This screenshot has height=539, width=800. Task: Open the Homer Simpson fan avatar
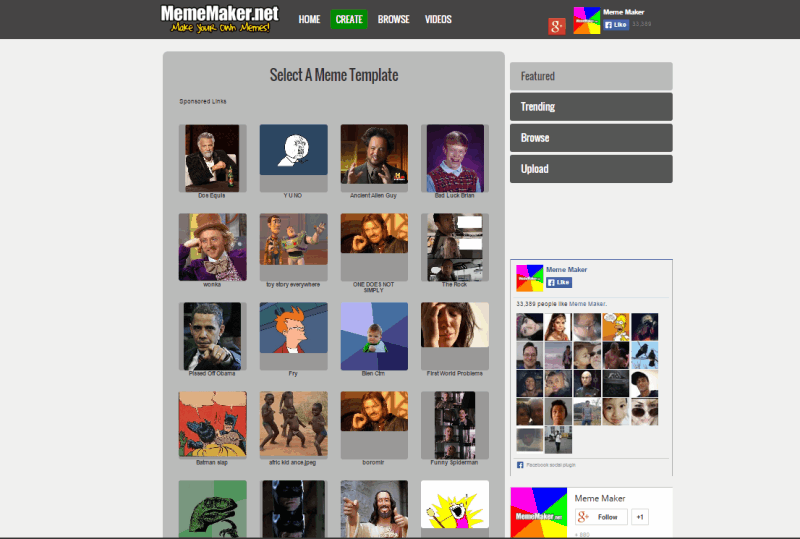(x=616, y=327)
